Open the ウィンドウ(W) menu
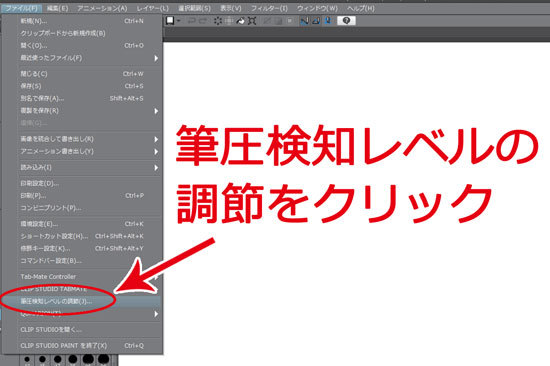This screenshot has height=366, width=550. point(317,8)
